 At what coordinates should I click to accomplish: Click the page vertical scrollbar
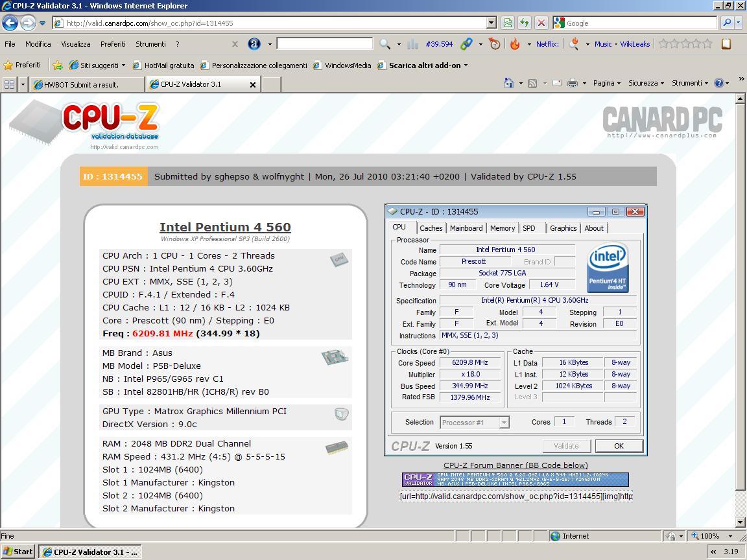click(x=740, y=310)
